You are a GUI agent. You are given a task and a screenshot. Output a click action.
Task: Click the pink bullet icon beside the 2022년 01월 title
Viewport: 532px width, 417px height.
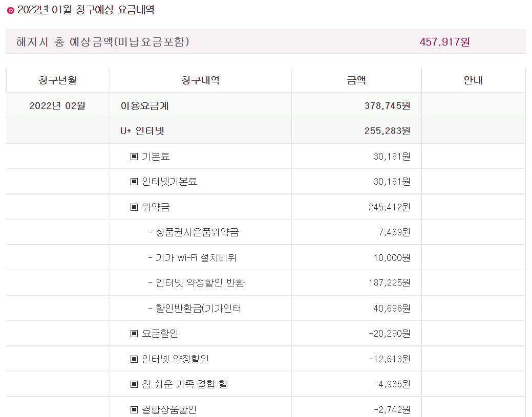10,10
